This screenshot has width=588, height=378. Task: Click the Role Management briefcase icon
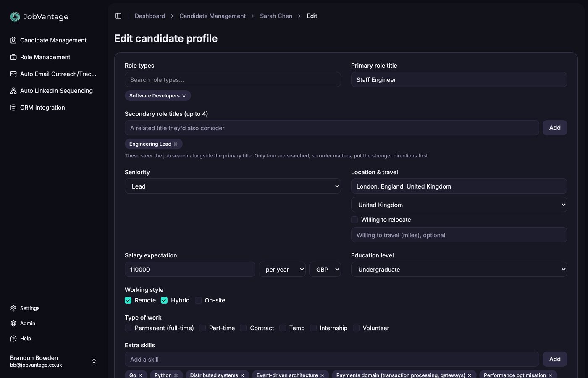coord(13,57)
